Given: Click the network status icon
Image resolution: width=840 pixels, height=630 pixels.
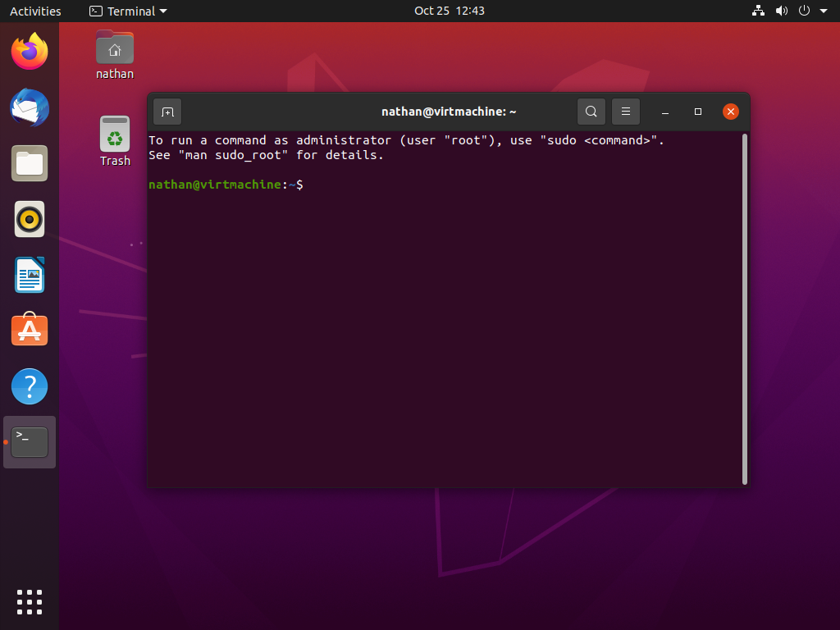Looking at the screenshot, I should [757, 11].
